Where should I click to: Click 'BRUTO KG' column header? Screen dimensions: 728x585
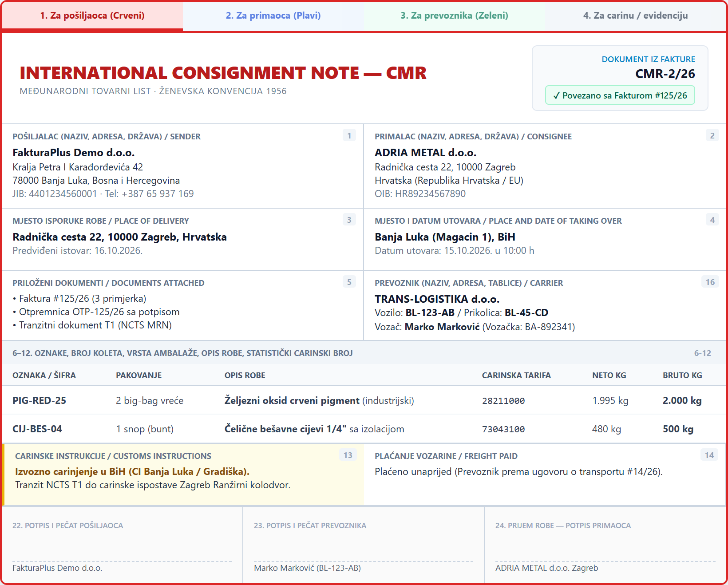pos(682,375)
